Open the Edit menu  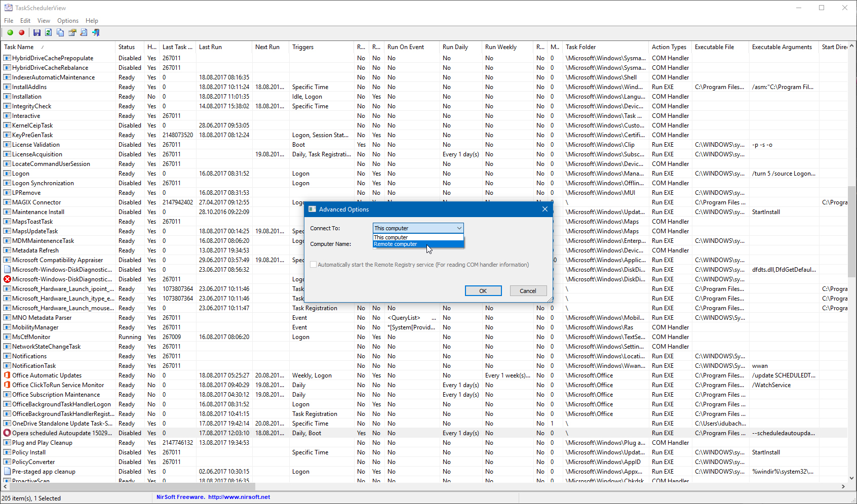pyautogui.click(x=25, y=21)
